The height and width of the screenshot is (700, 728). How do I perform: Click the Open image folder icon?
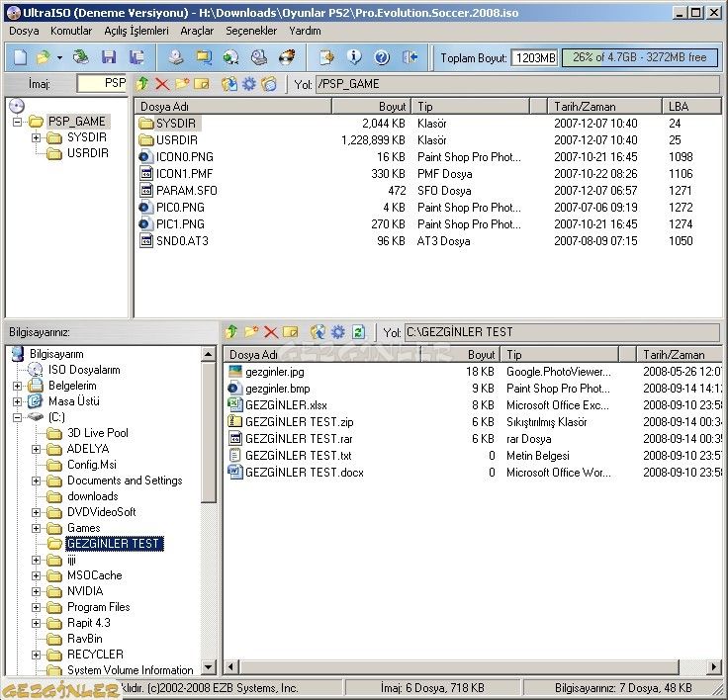coord(44,57)
